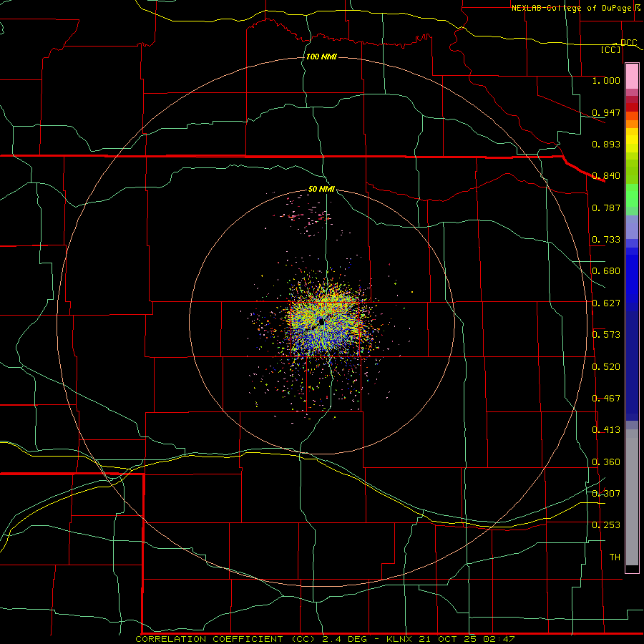The width and height of the screenshot is (644, 644).
Task: Click the [CC] unit label
Action: [611, 49]
